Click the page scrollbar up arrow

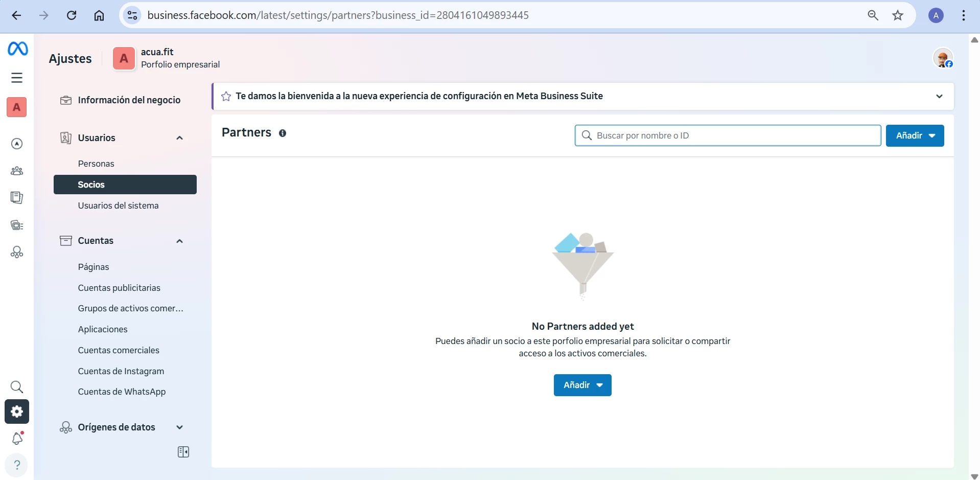[974, 40]
